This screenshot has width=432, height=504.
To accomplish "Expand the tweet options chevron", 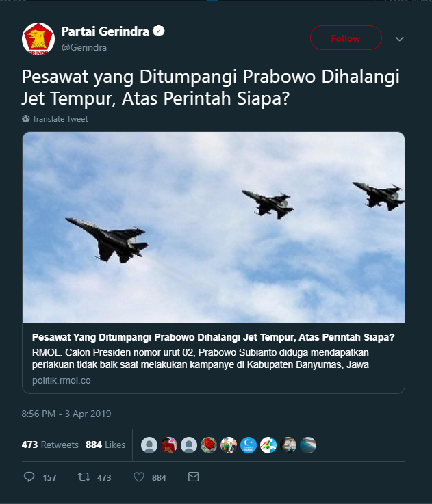I will tap(400, 39).
